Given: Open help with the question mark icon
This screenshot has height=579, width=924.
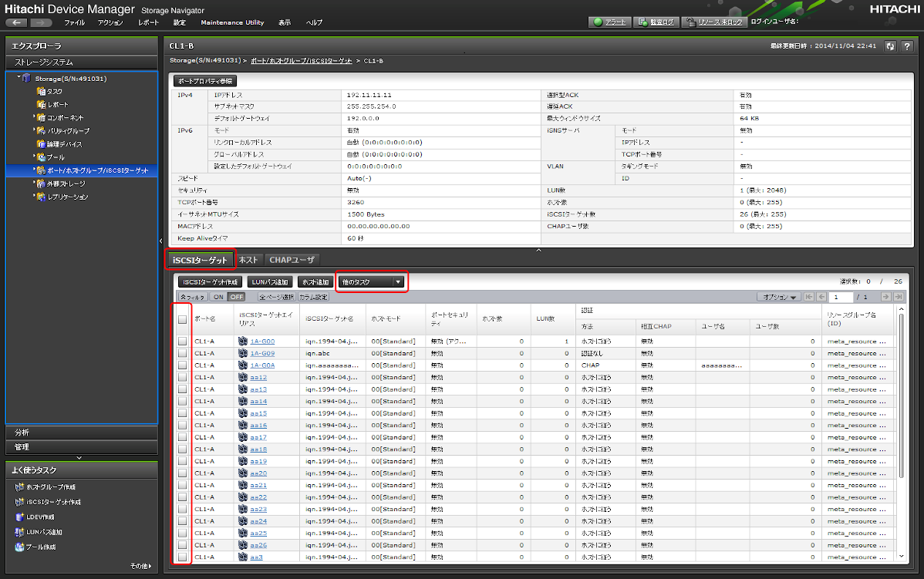Looking at the screenshot, I should pyautogui.click(x=907, y=46).
